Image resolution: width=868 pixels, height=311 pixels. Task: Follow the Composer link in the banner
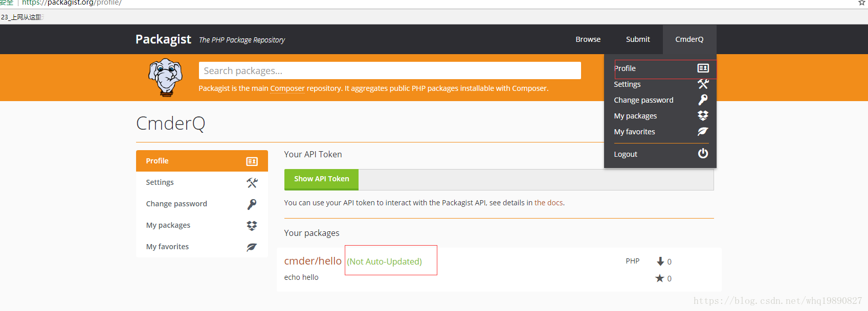pos(287,88)
